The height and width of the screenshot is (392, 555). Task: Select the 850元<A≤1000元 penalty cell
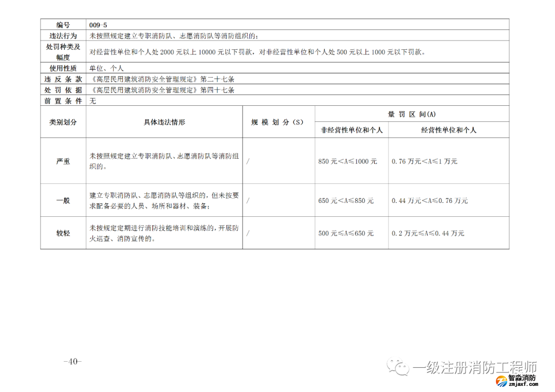click(x=347, y=161)
